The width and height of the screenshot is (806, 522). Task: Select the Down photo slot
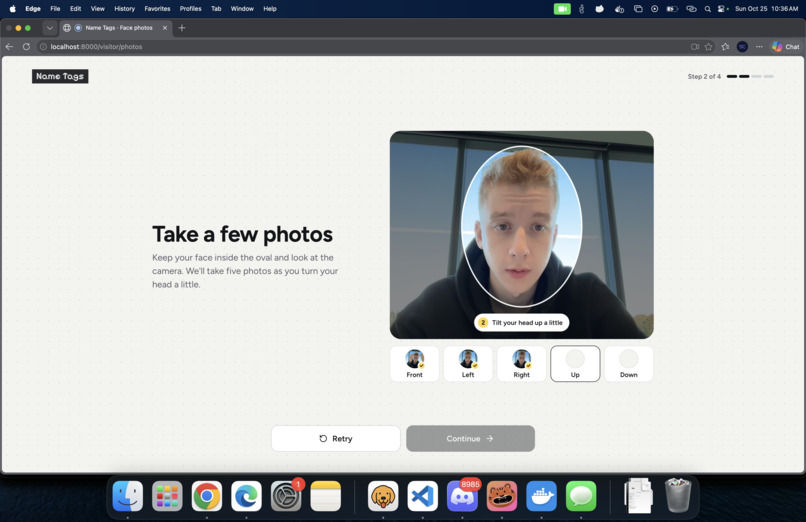(x=628, y=364)
